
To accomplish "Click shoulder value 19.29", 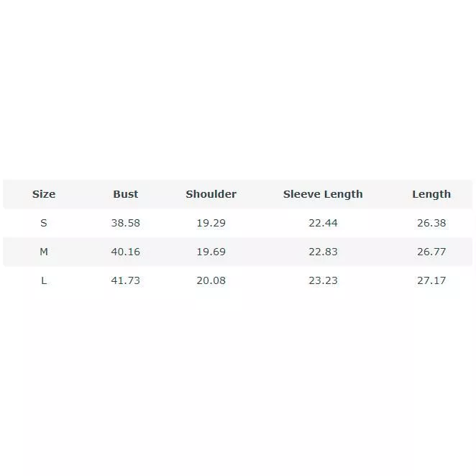I will coord(211,223).
